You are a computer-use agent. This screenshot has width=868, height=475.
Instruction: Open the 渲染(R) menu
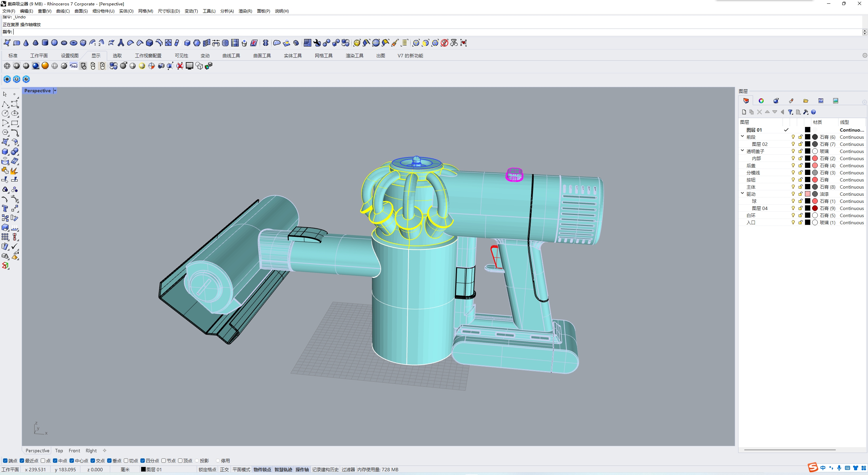pyautogui.click(x=245, y=11)
